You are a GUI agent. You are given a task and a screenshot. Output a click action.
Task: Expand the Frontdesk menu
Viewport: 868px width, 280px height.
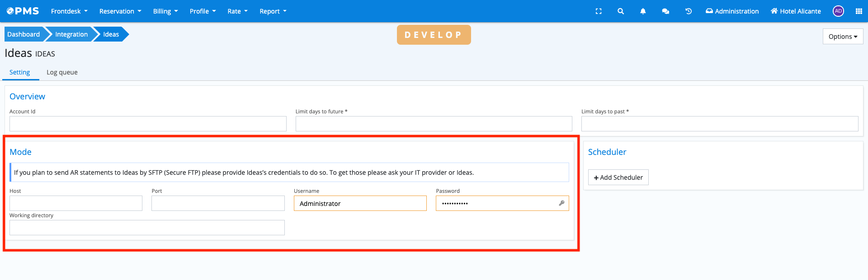coord(69,11)
